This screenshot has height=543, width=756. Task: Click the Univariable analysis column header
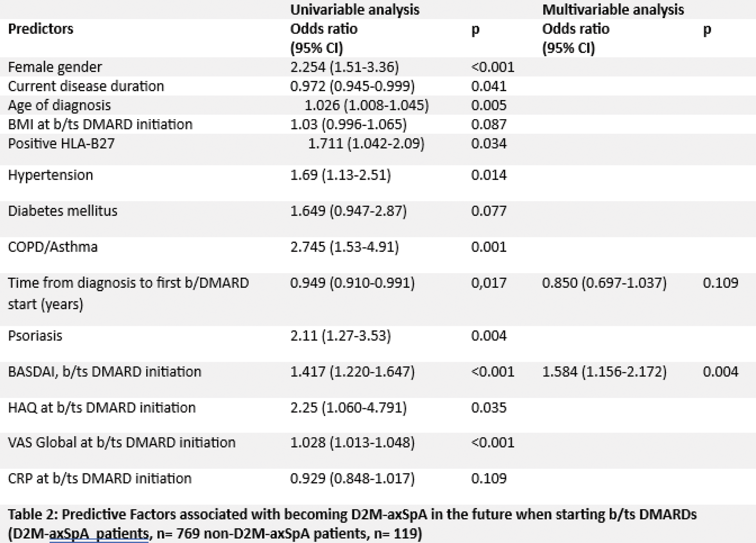[x=355, y=10]
